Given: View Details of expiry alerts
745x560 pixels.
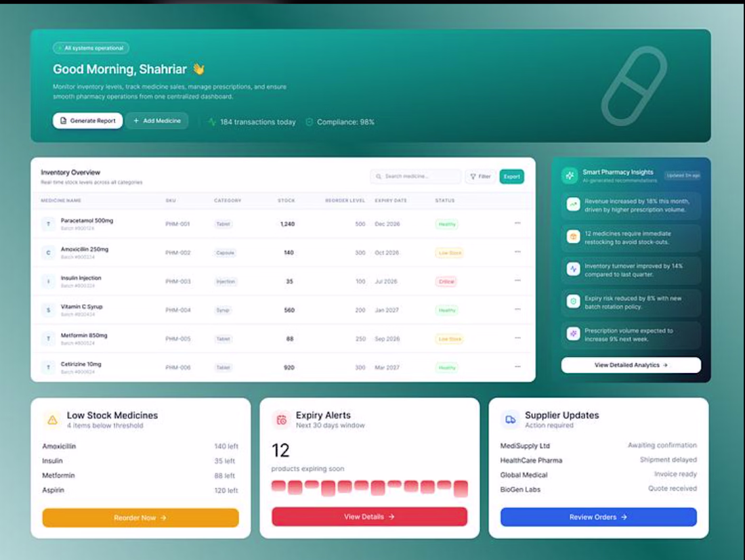Looking at the screenshot, I should [370, 517].
